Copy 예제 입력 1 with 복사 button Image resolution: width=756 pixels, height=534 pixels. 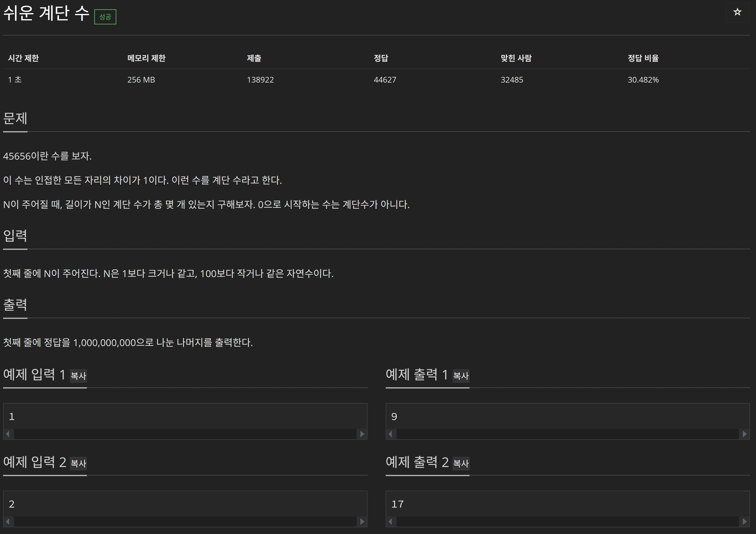pyautogui.click(x=78, y=376)
